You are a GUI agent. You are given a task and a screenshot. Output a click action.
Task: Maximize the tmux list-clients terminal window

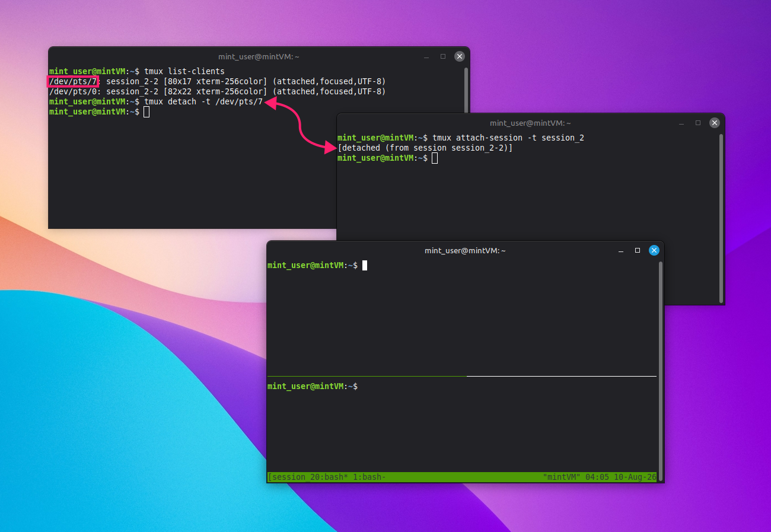443,56
